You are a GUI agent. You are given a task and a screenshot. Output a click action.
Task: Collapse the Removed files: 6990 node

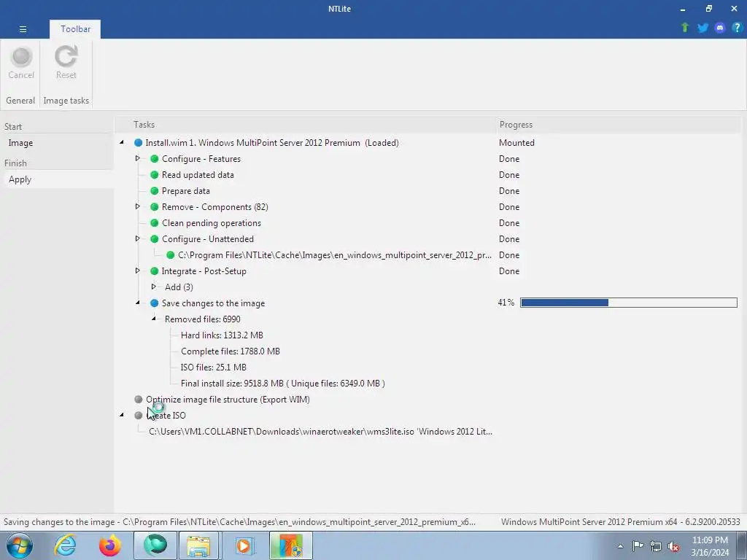point(153,319)
